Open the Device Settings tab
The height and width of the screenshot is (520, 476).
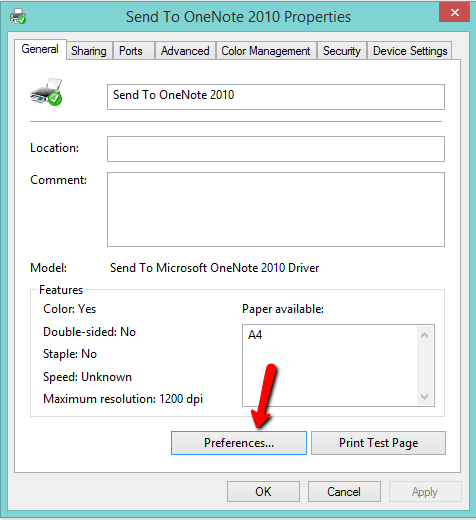click(x=410, y=51)
